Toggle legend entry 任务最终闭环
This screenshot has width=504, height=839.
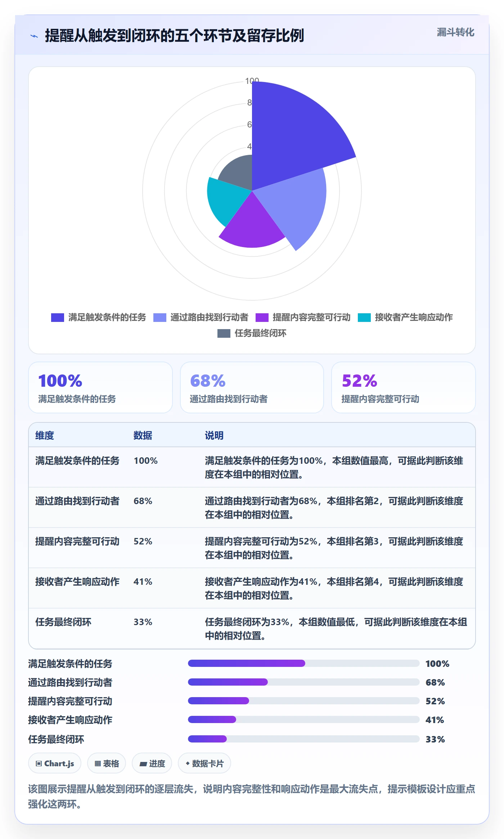[252, 333]
